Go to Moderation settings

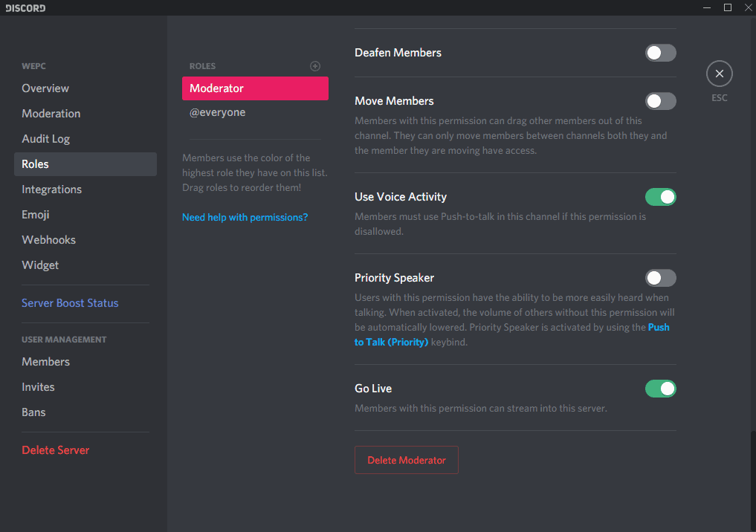click(85, 114)
